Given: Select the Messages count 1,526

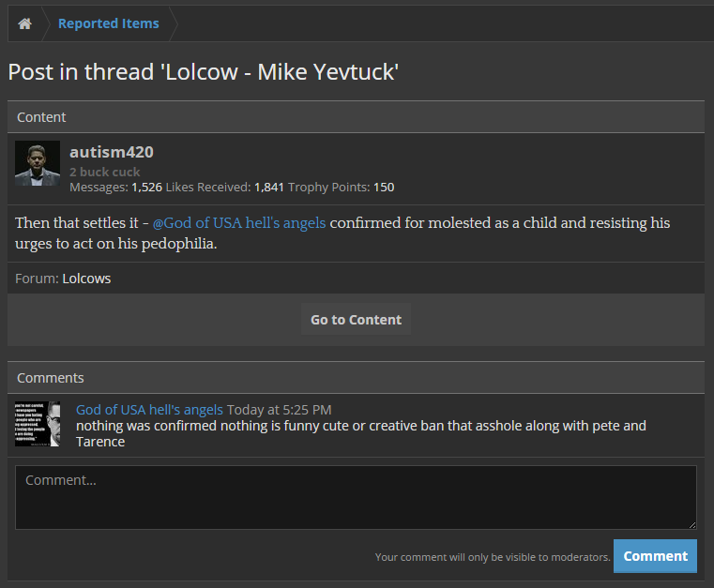Looking at the screenshot, I should (146, 187).
